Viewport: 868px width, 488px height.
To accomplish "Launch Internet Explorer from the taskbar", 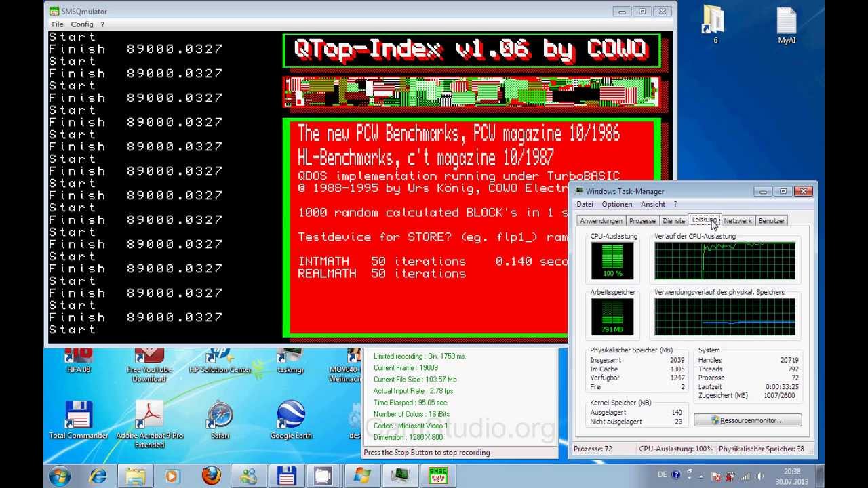I will 96,476.
